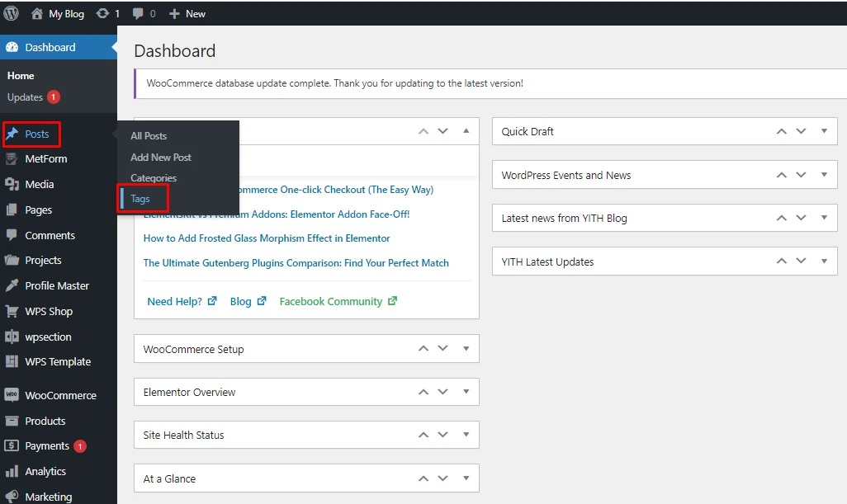Viewport: 847px width, 504px height.
Task: Move the WooCommerce Setup panel down
Action: tap(443, 349)
